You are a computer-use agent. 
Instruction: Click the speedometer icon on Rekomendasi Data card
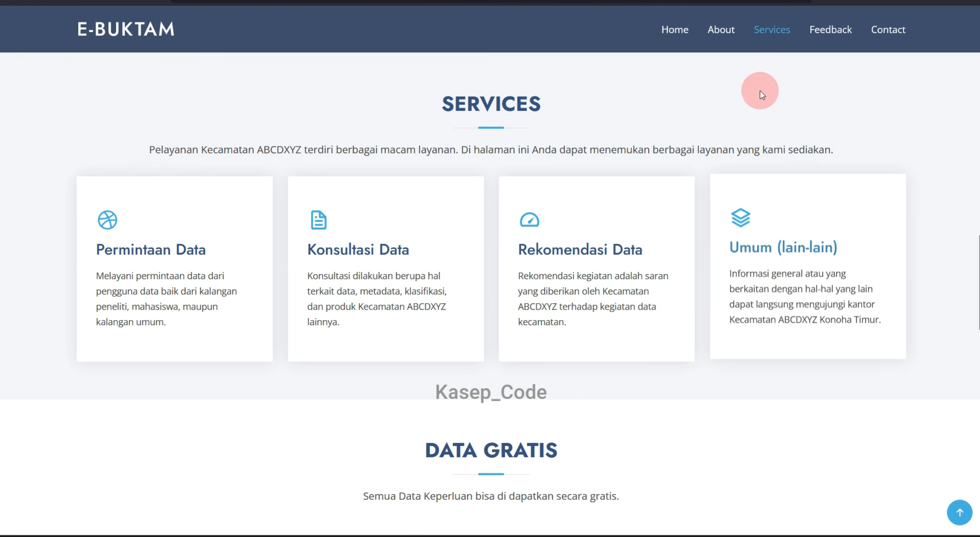click(529, 220)
